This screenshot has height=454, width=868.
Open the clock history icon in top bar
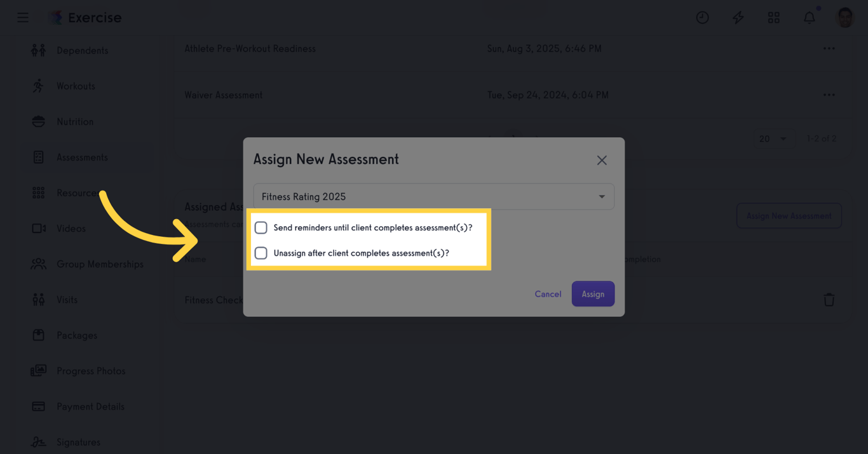pos(702,17)
